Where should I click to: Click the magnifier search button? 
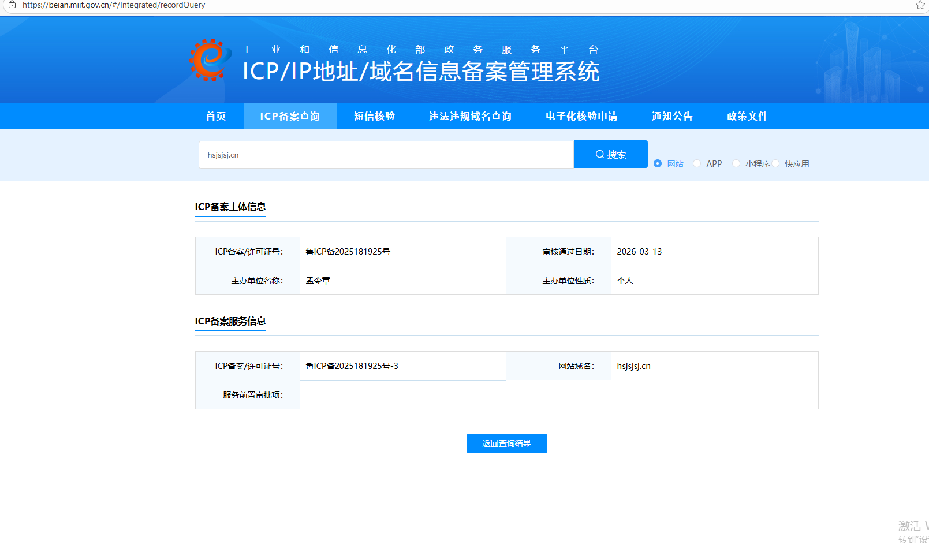pyautogui.click(x=610, y=154)
